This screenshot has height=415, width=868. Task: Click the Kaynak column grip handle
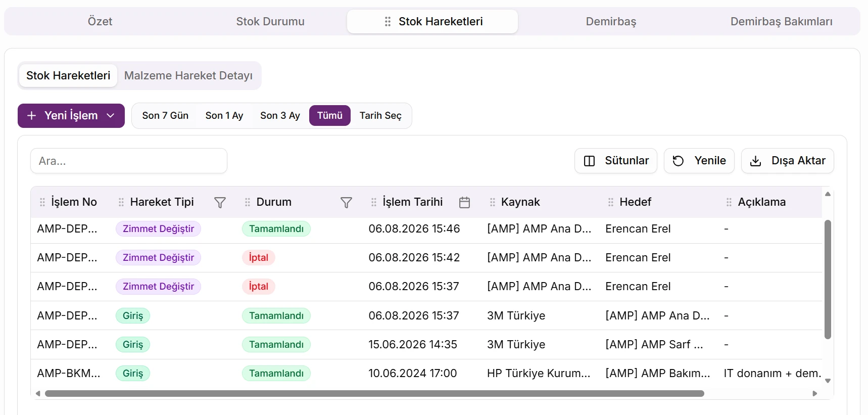[493, 202]
